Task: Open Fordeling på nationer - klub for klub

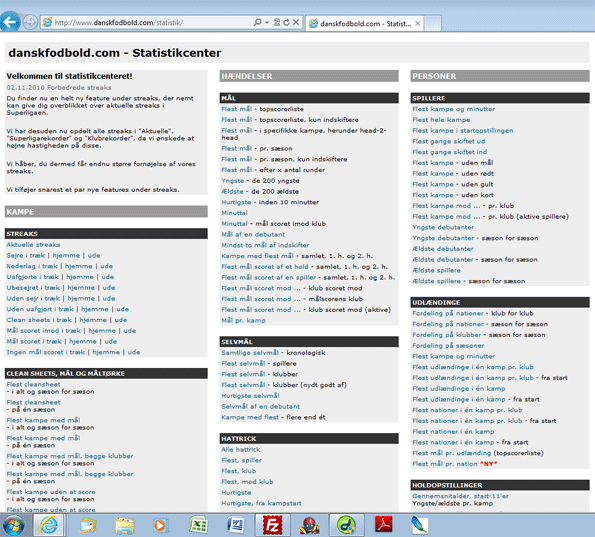Action: [x=448, y=313]
